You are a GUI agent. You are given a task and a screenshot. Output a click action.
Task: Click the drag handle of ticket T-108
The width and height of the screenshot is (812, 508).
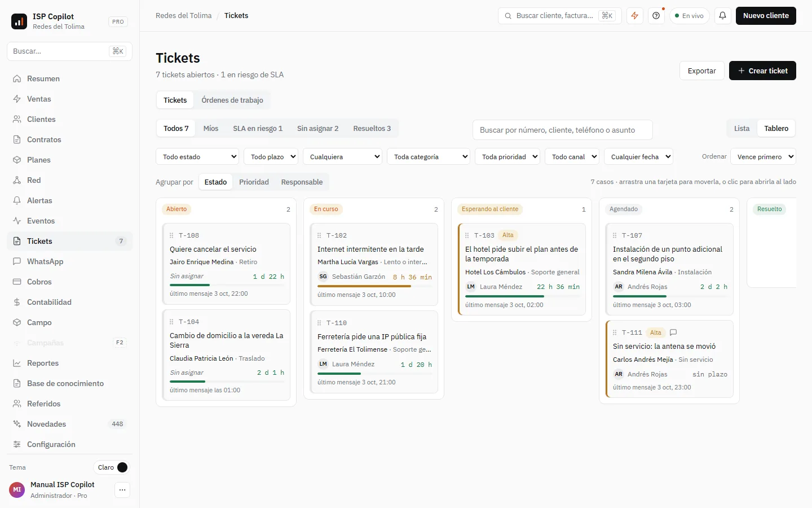click(x=171, y=235)
